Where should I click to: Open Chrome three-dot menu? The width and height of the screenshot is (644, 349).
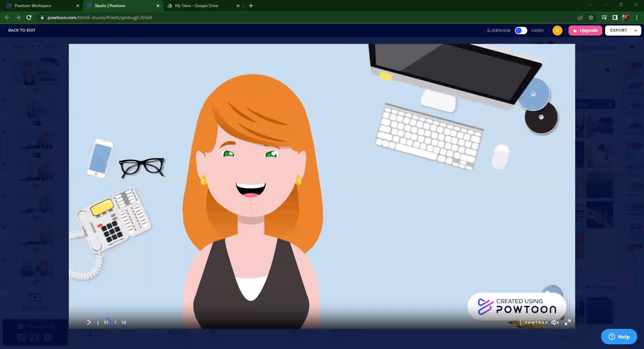pos(637,17)
